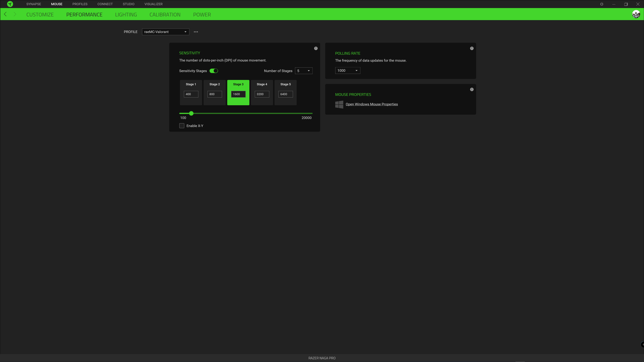
Task: Go back with left arrow
Action: pyautogui.click(x=5, y=14)
